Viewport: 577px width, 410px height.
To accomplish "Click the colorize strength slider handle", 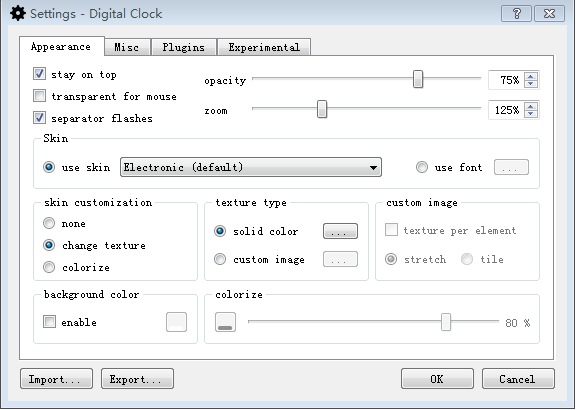I will pos(446,322).
